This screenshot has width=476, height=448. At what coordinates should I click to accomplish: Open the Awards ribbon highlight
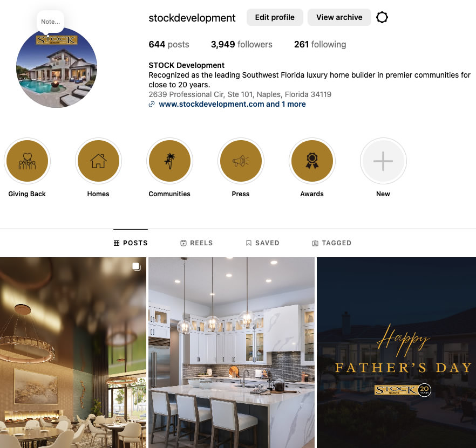pyautogui.click(x=312, y=161)
